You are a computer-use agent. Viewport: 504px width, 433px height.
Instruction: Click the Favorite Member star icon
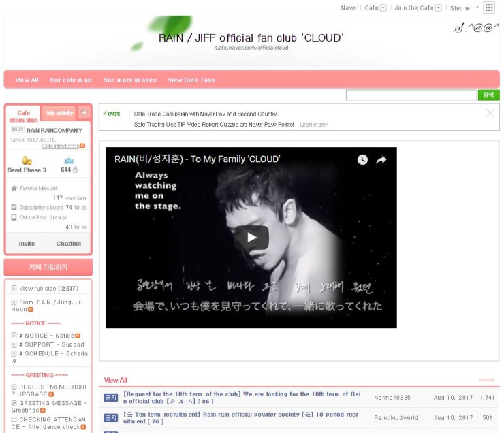(x=14, y=188)
